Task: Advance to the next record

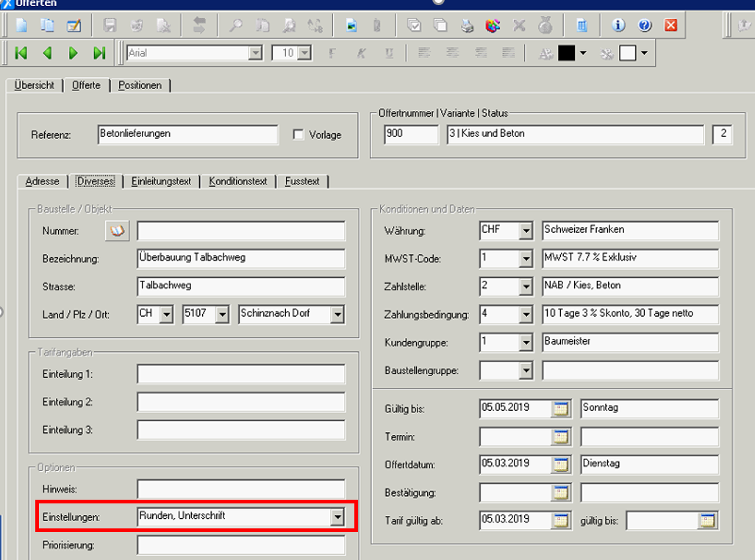Action: point(73,53)
